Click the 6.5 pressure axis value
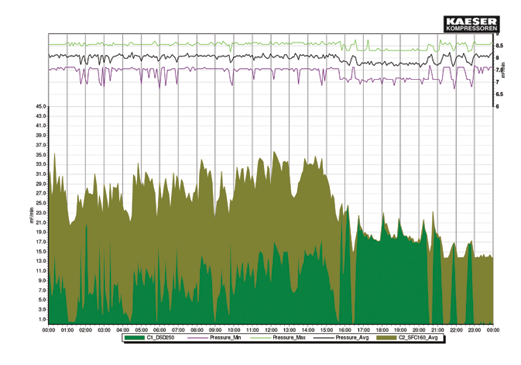 (x=499, y=94)
